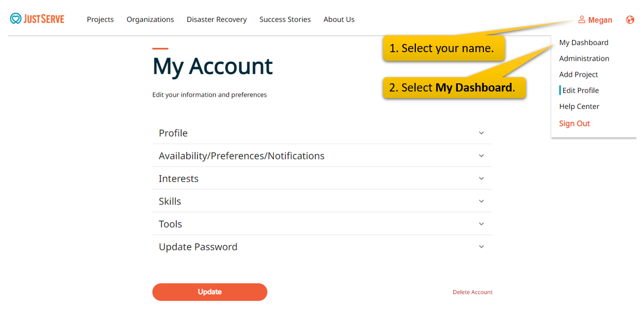The width and height of the screenshot is (644, 319).
Task: Expand the Profile section
Action: 322,133
